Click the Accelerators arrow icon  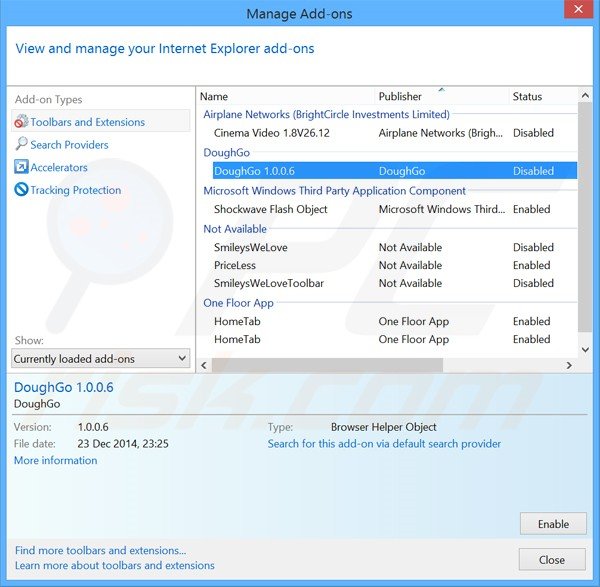(x=21, y=167)
